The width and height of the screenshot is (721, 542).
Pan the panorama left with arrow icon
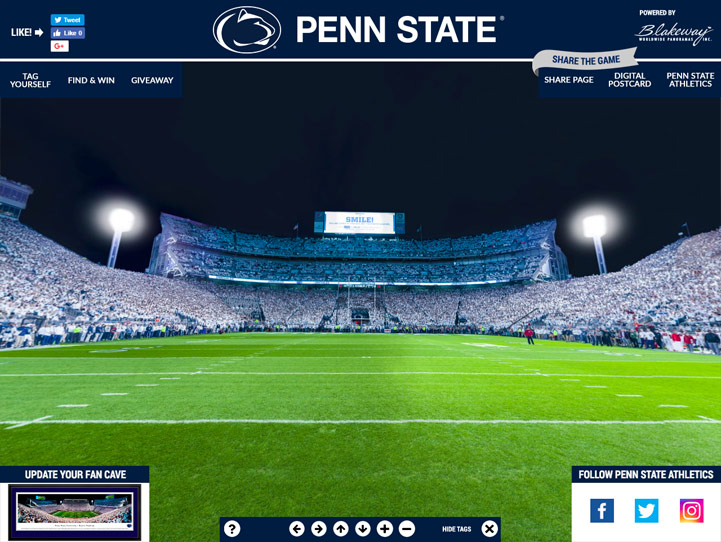click(297, 529)
